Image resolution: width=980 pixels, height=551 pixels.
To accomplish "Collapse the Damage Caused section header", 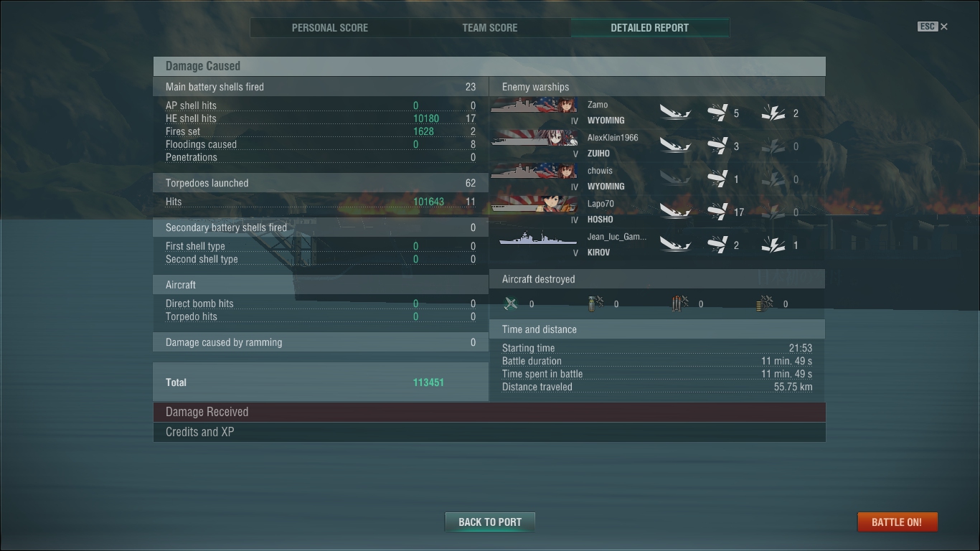I will pos(489,66).
